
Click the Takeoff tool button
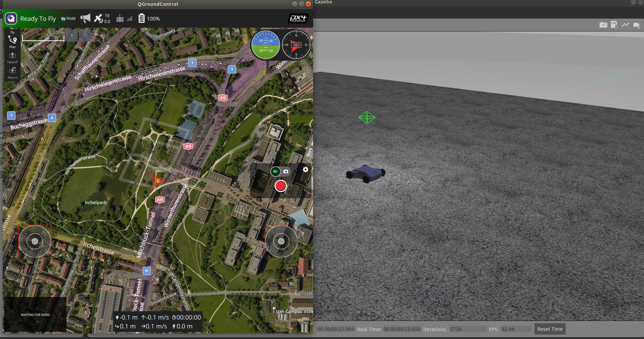click(12, 57)
